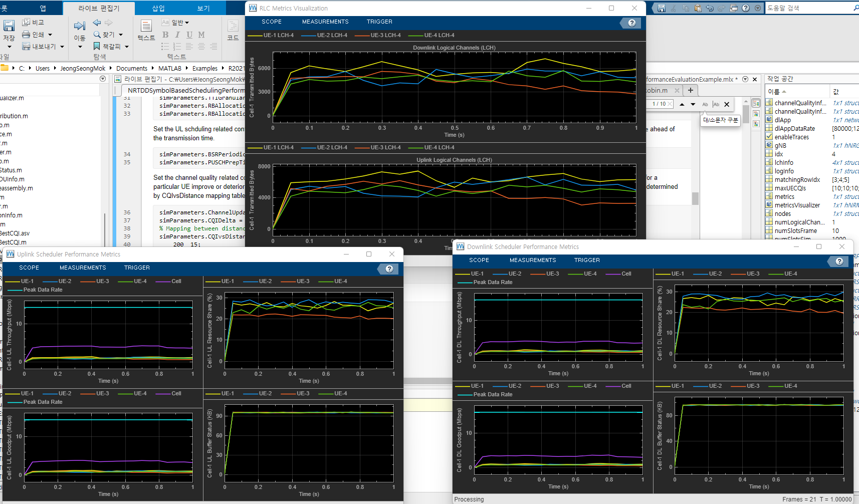Open MEASUREMENTS tab in RLC Metrics Visualization
The width and height of the screenshot is (859, 504).
(325, 22)
